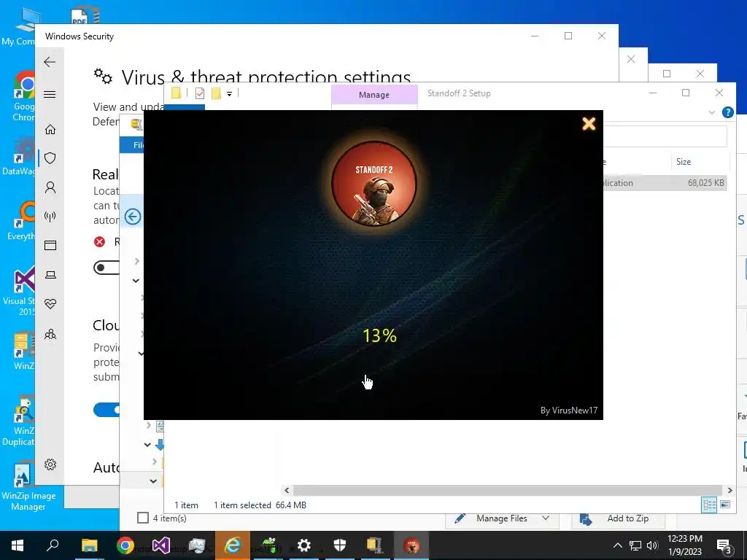Collapse the bottom highlighted tree node
Screen dimensions: 747x560
pyautogui.click(x=153, y=481)
